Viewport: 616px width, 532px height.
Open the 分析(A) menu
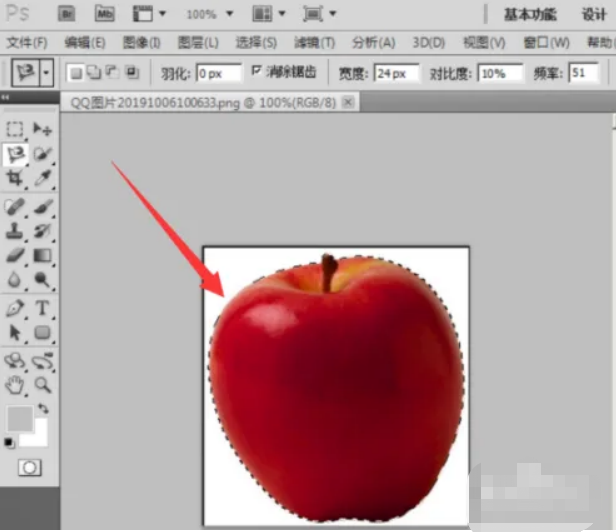tap(373, 42)
